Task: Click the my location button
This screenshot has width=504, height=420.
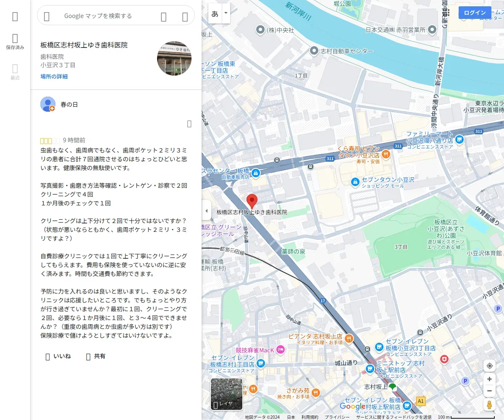Action: pos(489,365)
